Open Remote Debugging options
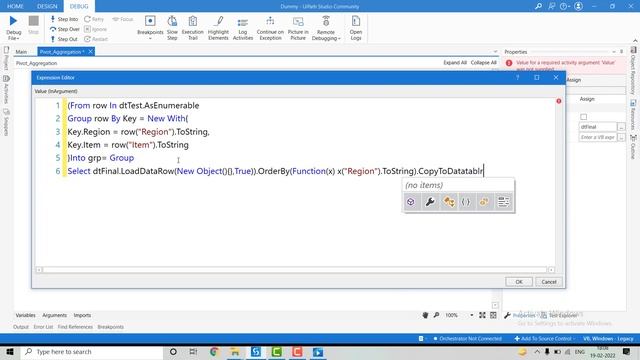 pyautogui.click(x=326, y=27)
